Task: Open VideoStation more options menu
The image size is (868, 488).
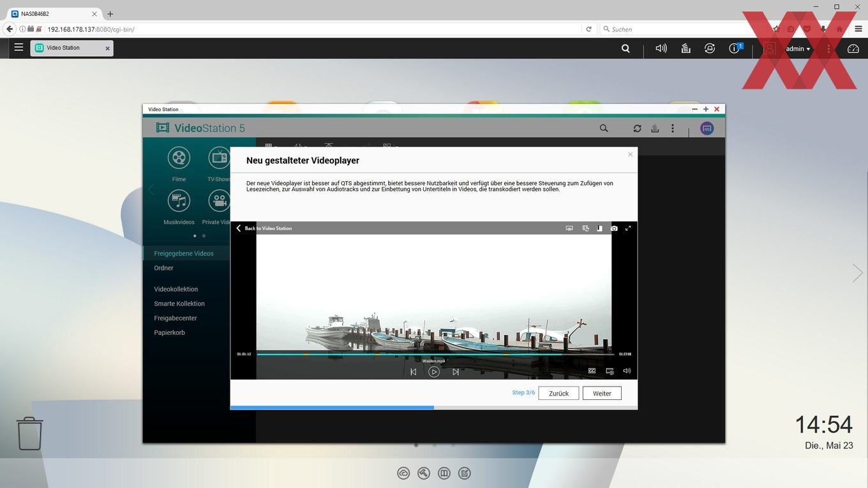Action: [x=672, y=128]
